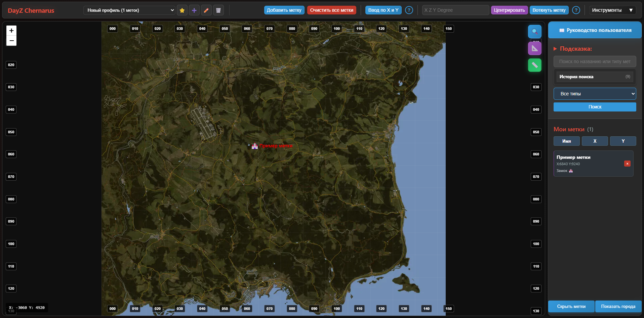Sort markers by Имя column
The width and height of the screenshot is (644, 318).
566,141
